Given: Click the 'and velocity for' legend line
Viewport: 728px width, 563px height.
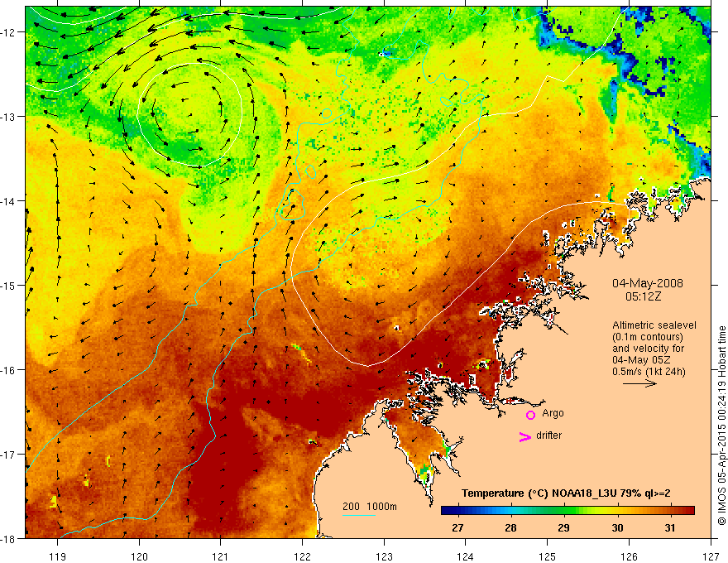Looking at the screenshot, I should [x=648, y=349].
